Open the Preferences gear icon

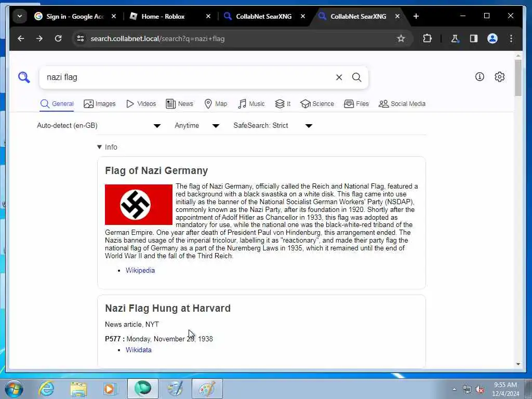tap(499, 77)
